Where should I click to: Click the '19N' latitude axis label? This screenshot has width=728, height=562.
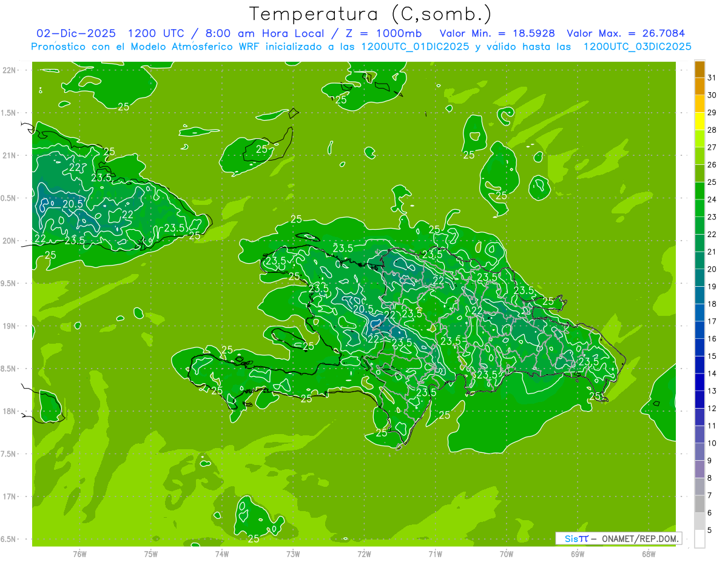9,326
